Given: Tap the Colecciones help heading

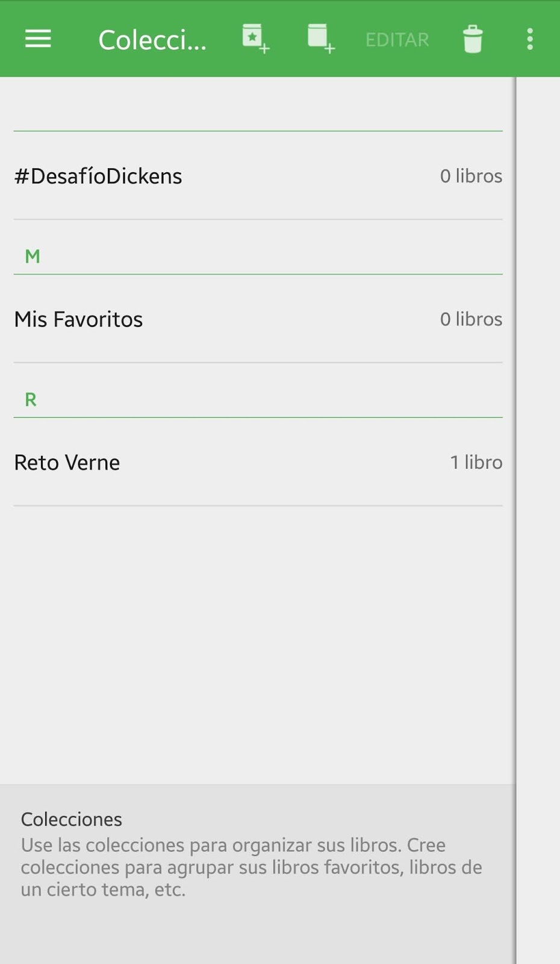Looking at the screenshot, I should tap(72, 819).
